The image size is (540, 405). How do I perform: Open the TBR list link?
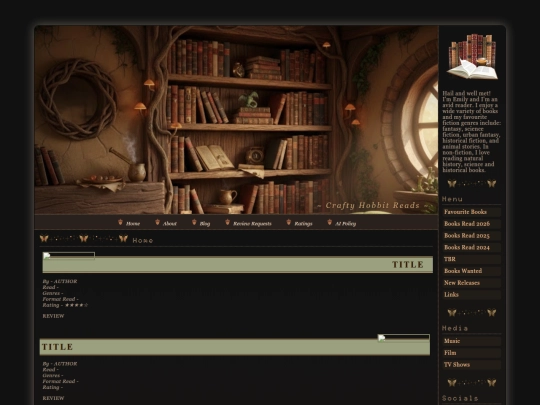[471, 259]
